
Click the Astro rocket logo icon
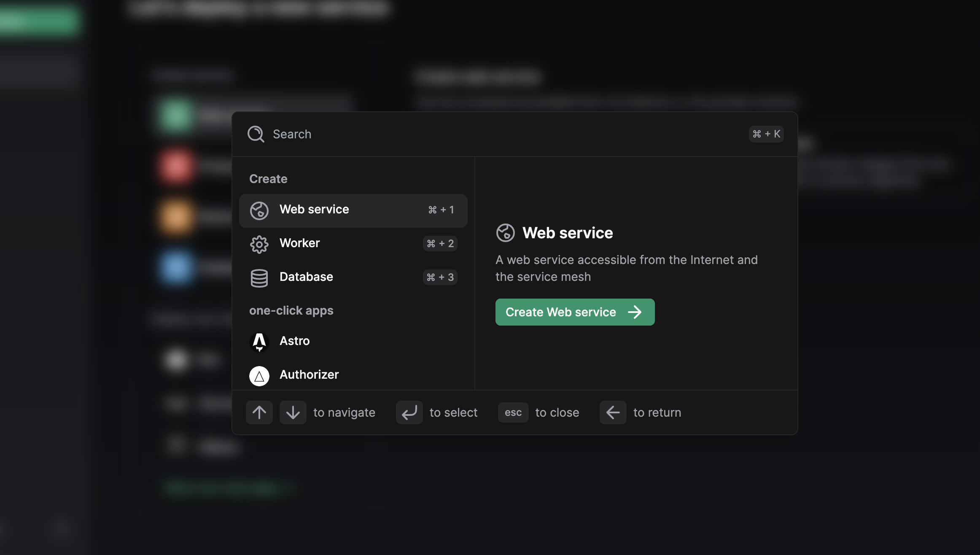pos(259,342)
